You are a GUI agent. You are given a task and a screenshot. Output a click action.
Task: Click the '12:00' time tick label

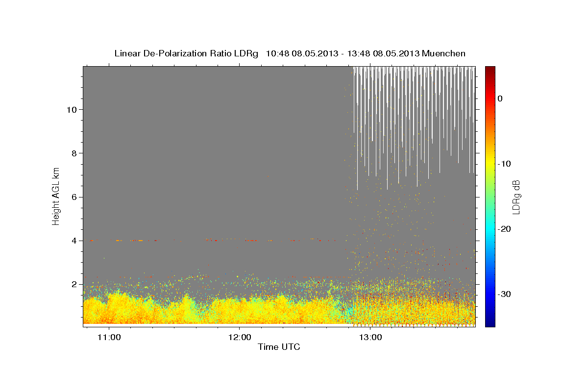[x=239, y=338]
